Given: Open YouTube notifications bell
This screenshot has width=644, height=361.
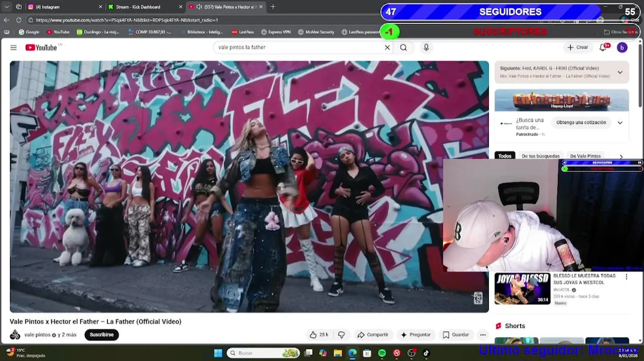Looking at the screenshot, I should [603, 48].
